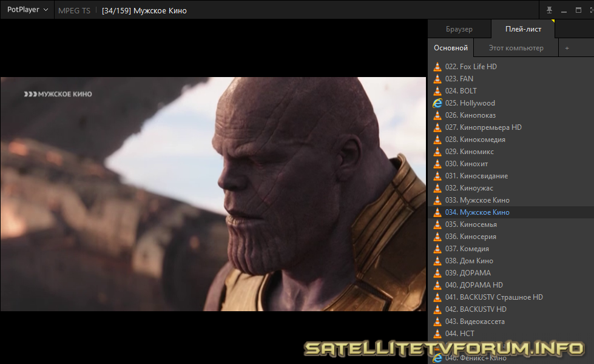594x364 pixels.
Task: Select channel 039. ДОРАМА
Action: pos(468,273)
